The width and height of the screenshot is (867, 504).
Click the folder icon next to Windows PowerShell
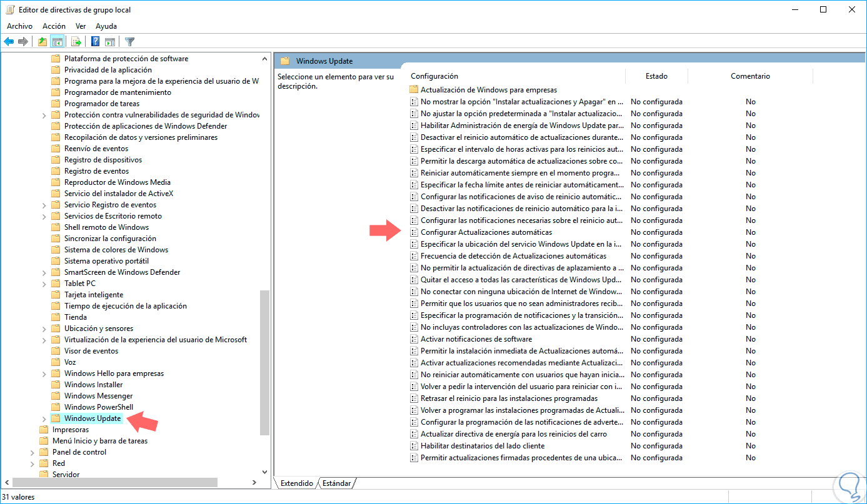(x=56, y=407)
